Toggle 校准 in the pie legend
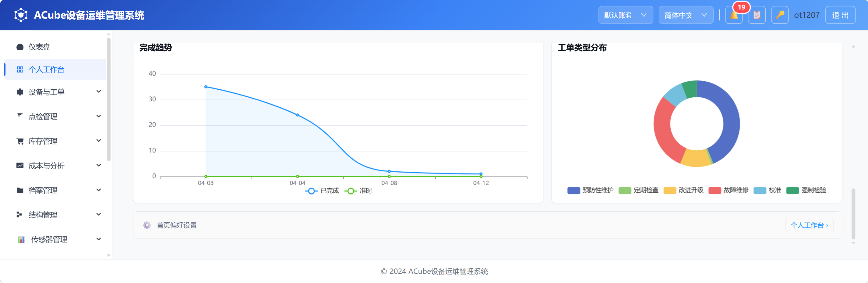This screenshot has height=283, width=868. pyautogui.click(x=767, y=190)
